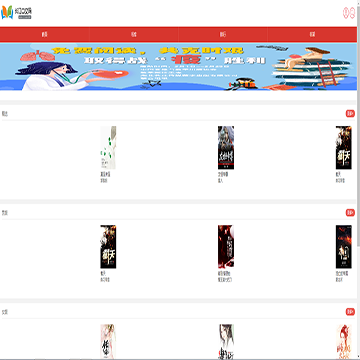The height and width of the screenshot is (360, 360).
Task: Click the page's vertical scrollbar
Action: tap(358, 180)
